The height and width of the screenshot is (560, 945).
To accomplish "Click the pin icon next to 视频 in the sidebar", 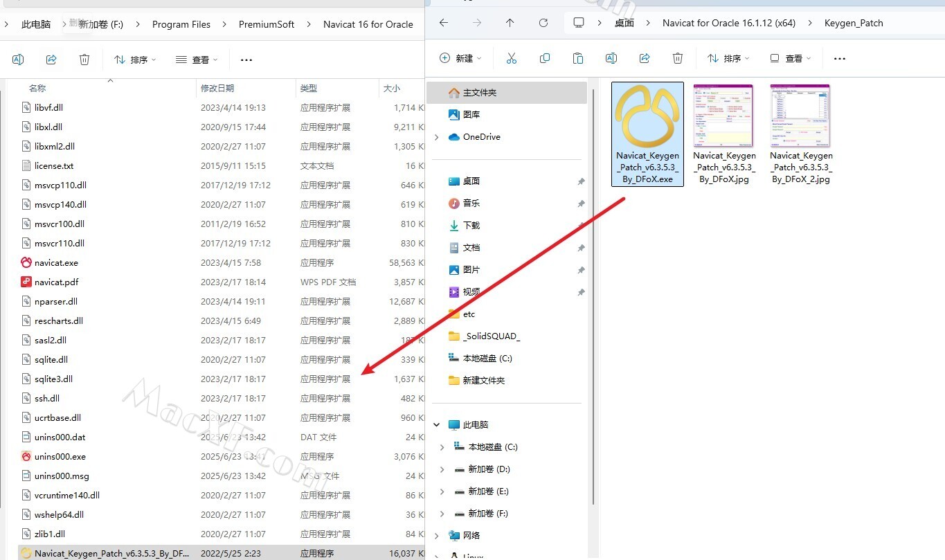I will click(581, 292).
